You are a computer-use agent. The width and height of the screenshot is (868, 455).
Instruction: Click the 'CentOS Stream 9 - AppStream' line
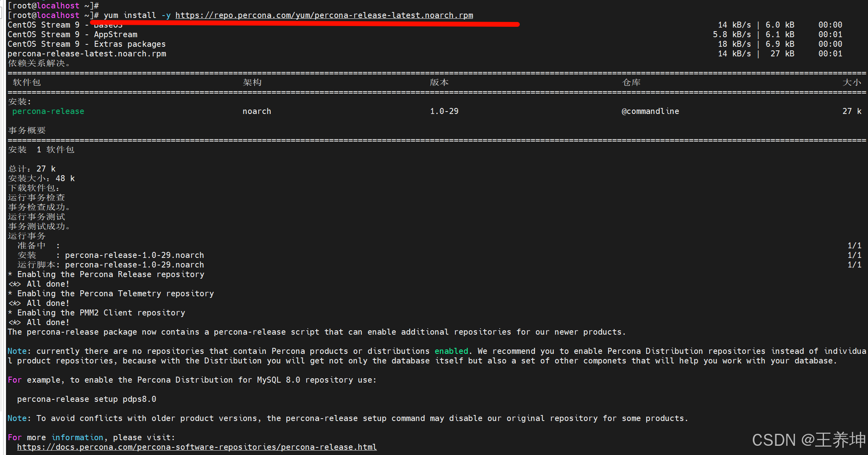click(72, 34)
